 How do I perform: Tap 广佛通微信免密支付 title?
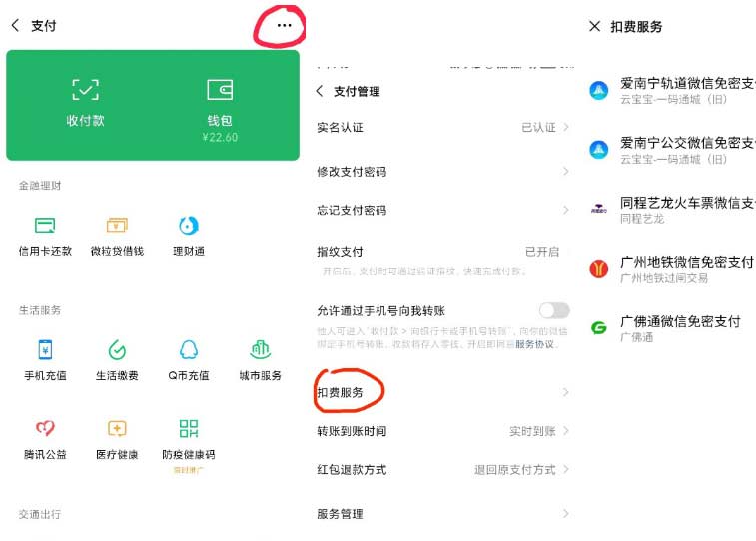click(x=680, y=321)
